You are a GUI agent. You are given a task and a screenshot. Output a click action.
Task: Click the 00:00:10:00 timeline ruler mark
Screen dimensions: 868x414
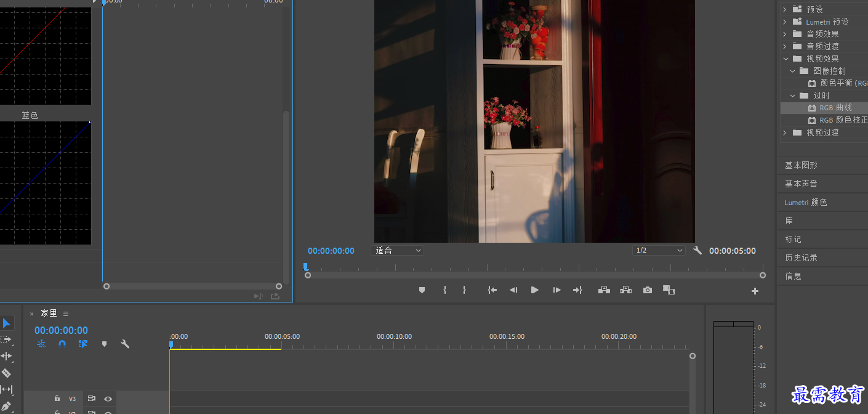pyautogui.click(x=394, y=336)
